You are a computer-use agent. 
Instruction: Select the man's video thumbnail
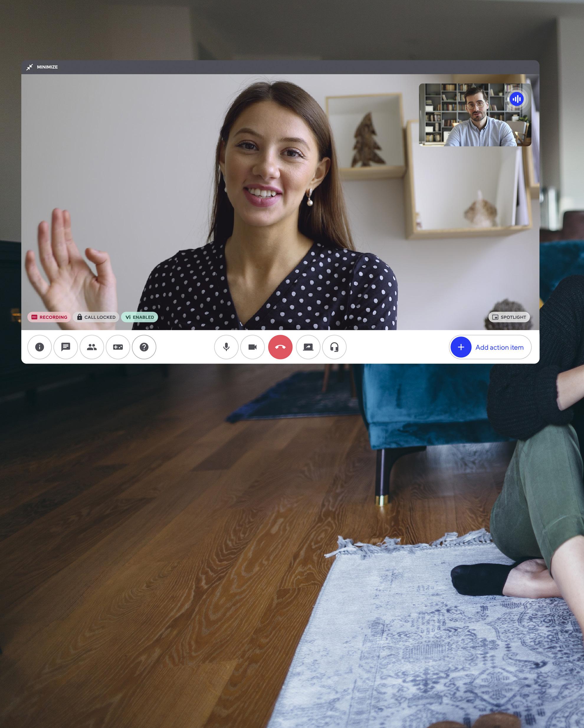click(475, 115)
